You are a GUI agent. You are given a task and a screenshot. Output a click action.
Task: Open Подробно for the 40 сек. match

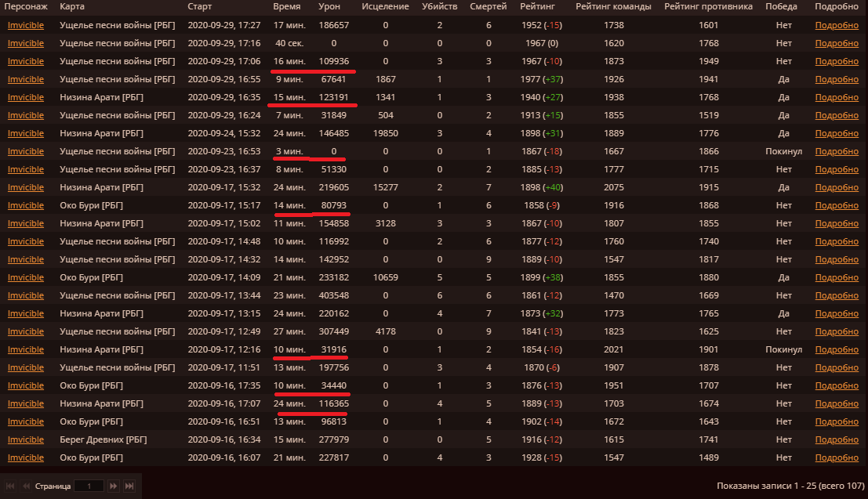[837, 43]
